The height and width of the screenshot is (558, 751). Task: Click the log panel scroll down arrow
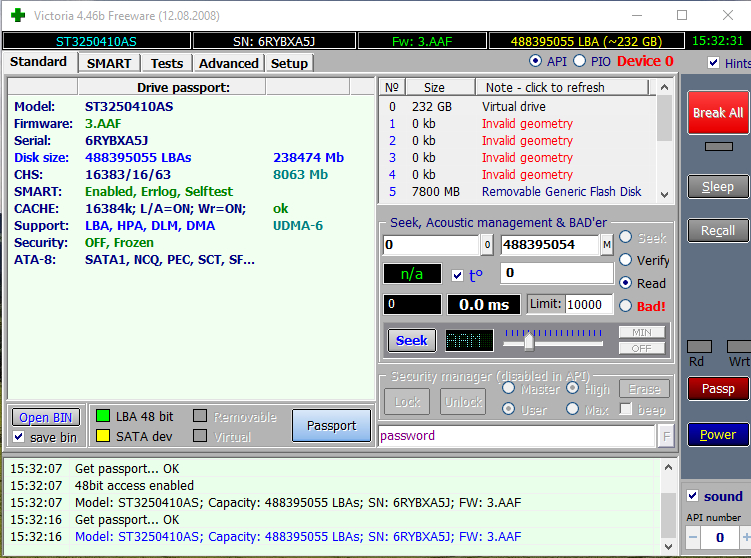click(669, 547)
